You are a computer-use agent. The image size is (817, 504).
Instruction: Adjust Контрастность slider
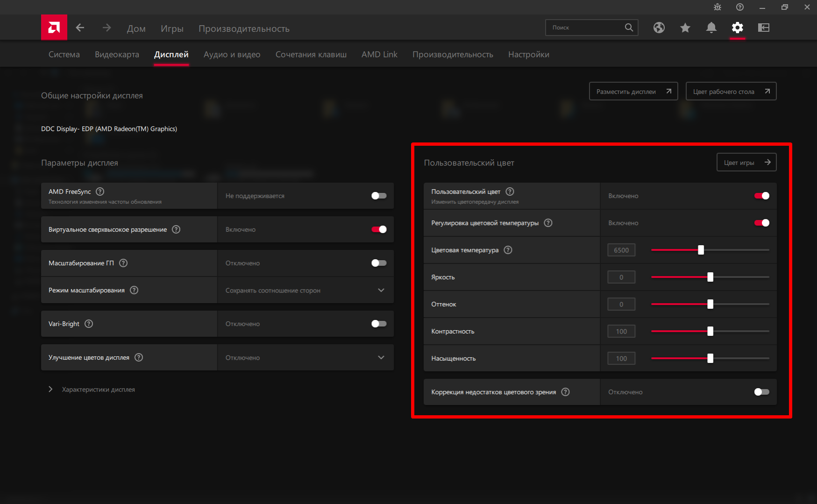[x=710, y=331]
